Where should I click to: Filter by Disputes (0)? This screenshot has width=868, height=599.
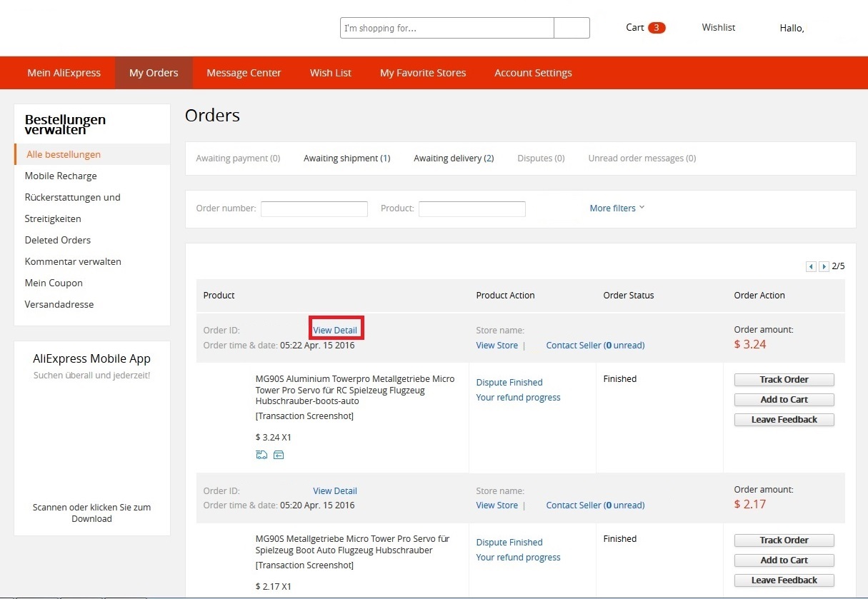(x=541, y=158)
